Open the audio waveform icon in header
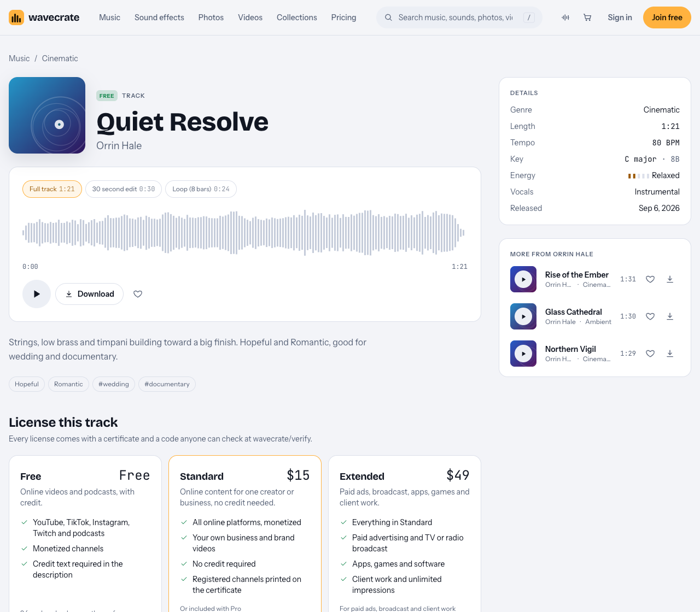 [x=565, y=17]
